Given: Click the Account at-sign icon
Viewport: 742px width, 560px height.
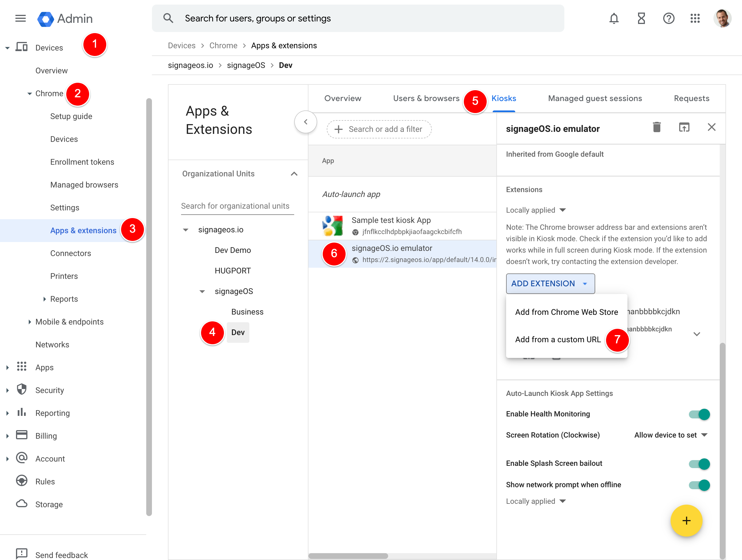Looking at the screenshot, I should (22, 458).
